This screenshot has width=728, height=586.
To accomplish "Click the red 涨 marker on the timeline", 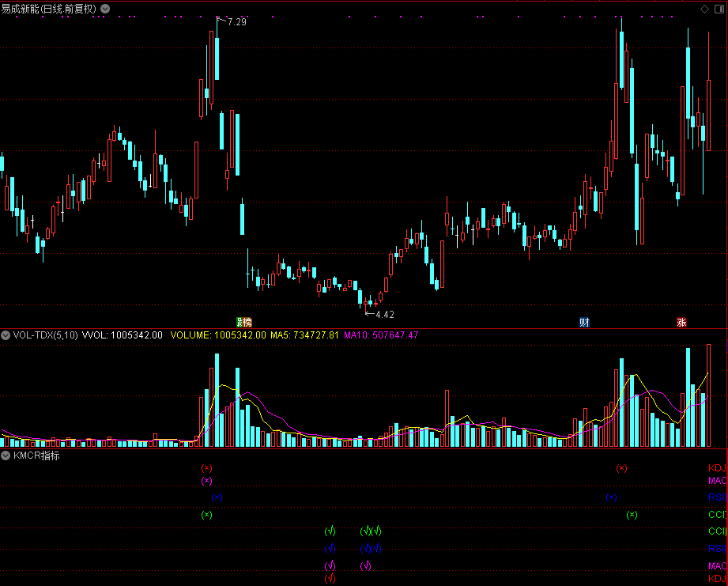I will pos(681,322).
